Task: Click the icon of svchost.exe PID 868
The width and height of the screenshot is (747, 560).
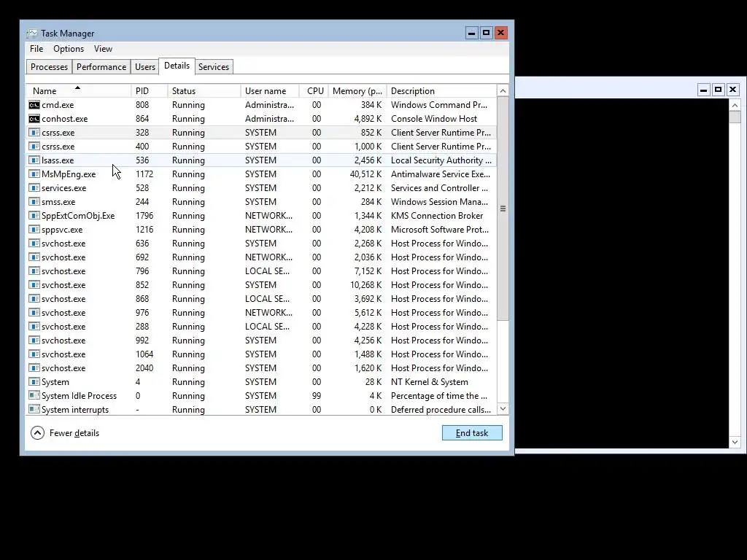Action: pos(34,298)
